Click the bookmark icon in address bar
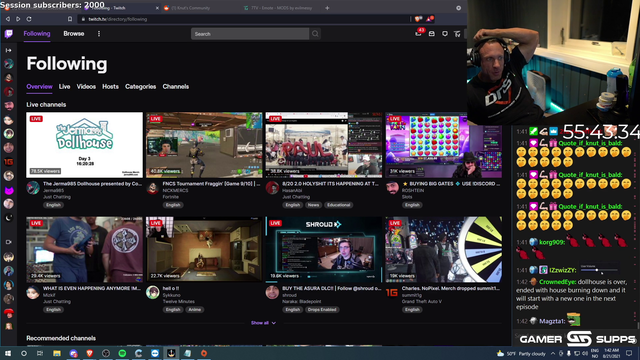The image size is (640, 360). [70, 19]
